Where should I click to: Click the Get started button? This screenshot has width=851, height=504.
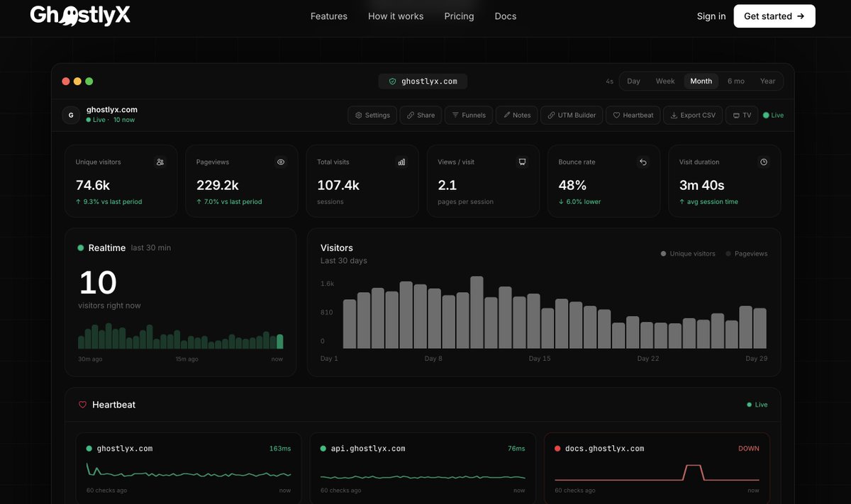[774, 16]
